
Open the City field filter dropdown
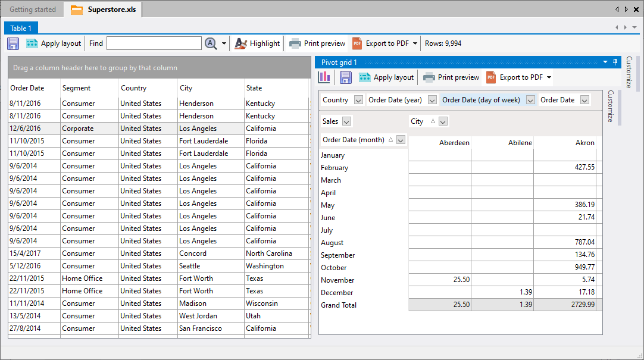(x=443, y=121)
